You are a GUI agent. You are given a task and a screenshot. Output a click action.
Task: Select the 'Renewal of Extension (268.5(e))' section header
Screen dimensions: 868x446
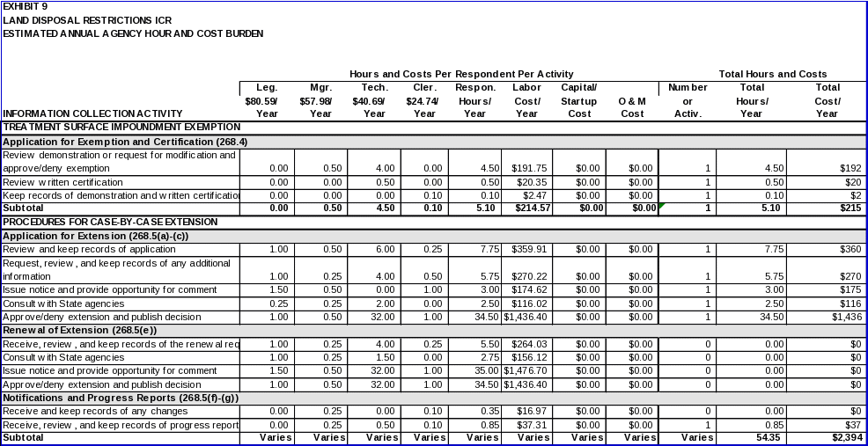click(80, 330)
